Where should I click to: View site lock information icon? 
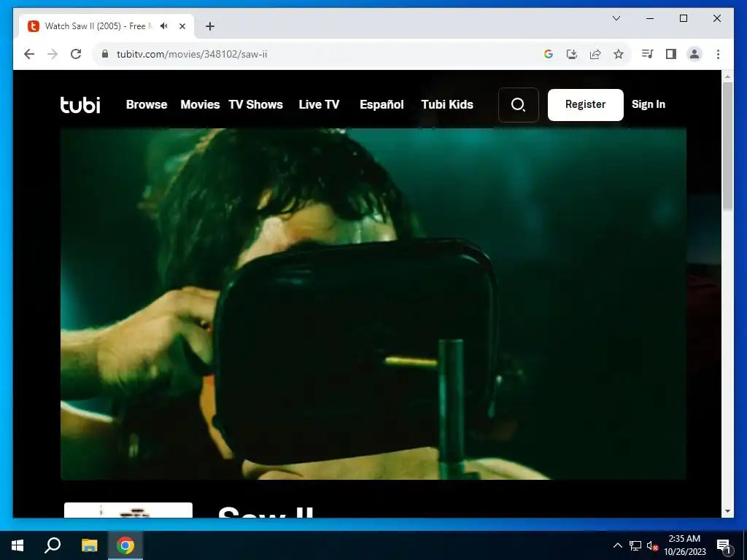coord(105,54)
